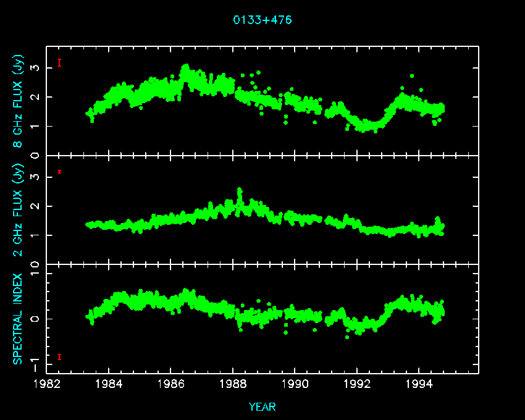Click the 8 GHz flux minimum near 1992

click(x=366, y=127)
